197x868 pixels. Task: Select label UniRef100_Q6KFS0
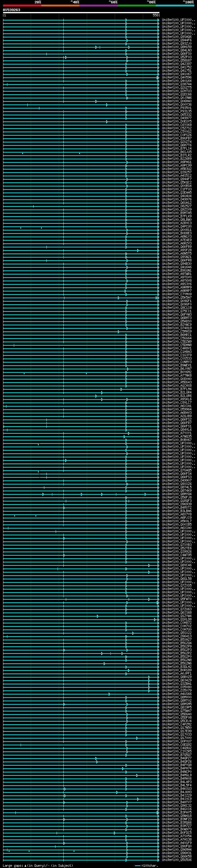(x=176, y=54)
